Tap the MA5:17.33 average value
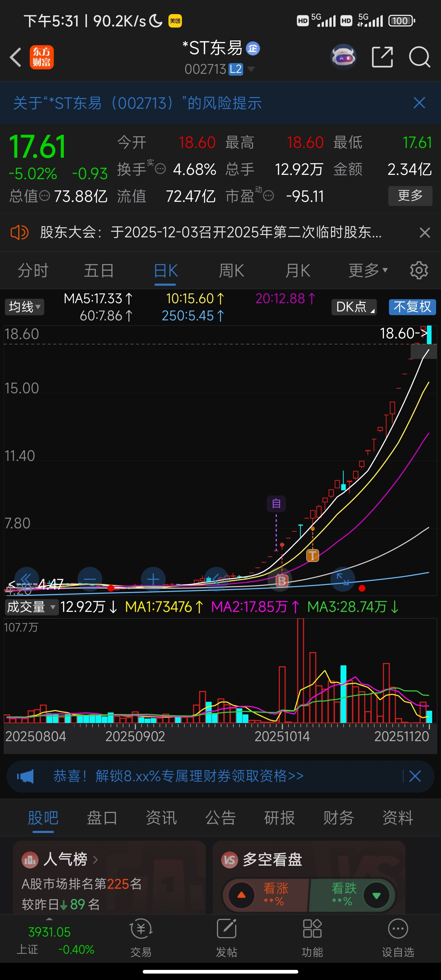 98,299
